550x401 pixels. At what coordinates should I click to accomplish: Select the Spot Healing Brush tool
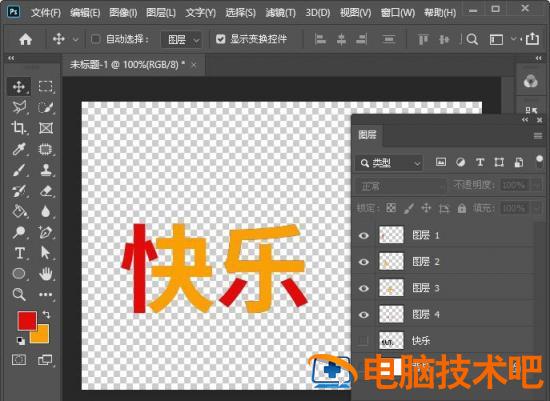(x=46, y=149)
